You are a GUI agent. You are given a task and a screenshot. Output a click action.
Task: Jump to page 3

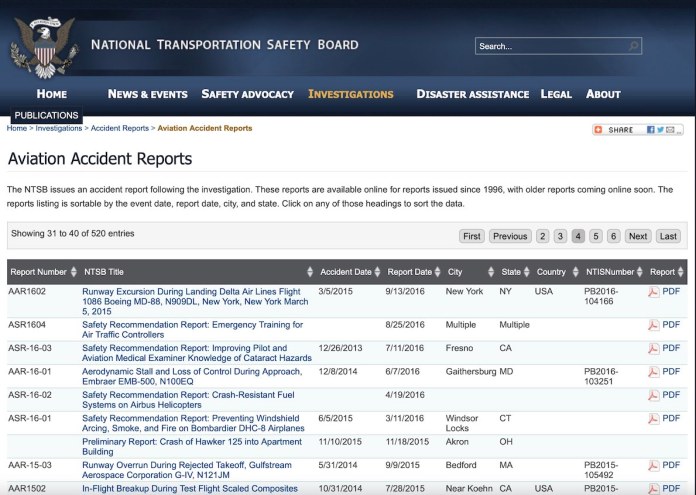[x=560, y=236]
